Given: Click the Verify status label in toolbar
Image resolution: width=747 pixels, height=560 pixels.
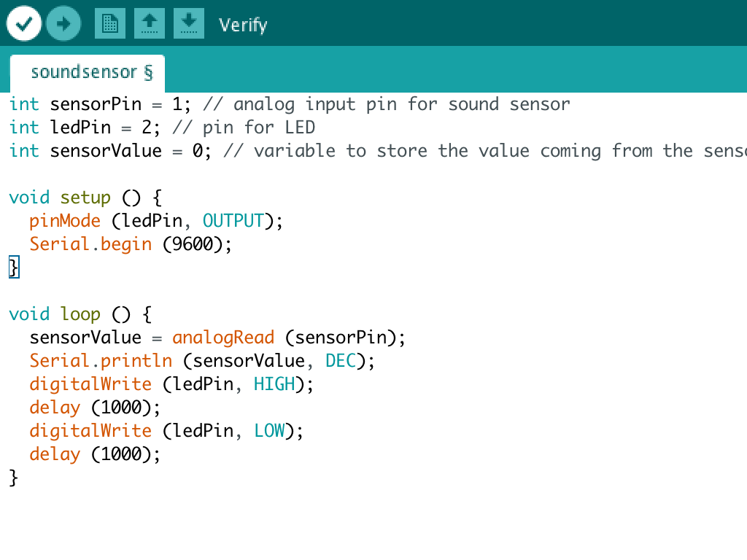Looking at the screenshot, I should tap(243, 25).
